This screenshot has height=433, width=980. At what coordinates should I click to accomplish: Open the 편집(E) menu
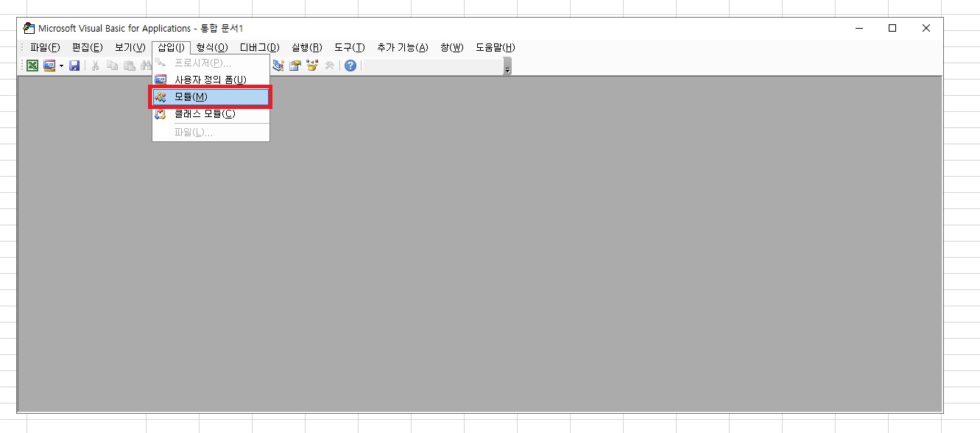tap(88, 47)
